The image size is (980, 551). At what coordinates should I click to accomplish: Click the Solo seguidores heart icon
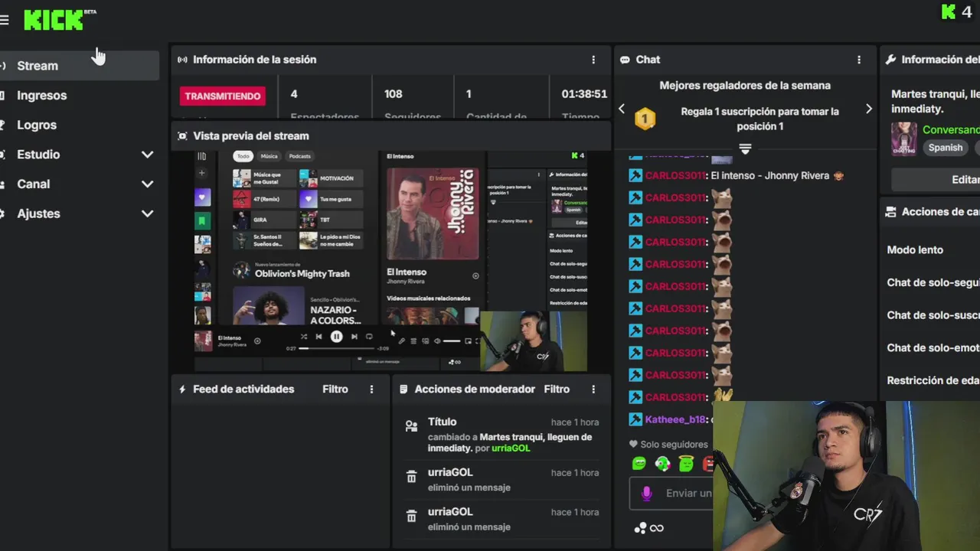pos(633,444)
